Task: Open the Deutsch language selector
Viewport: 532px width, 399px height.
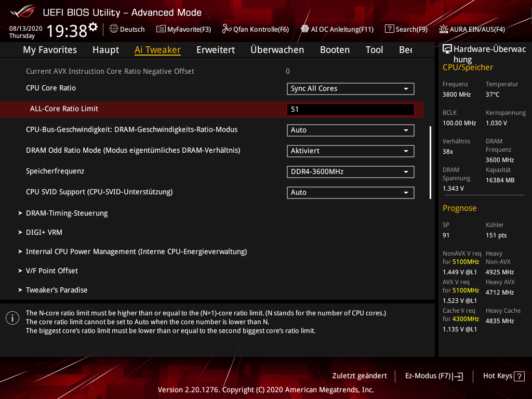Action: click(127, 29)
